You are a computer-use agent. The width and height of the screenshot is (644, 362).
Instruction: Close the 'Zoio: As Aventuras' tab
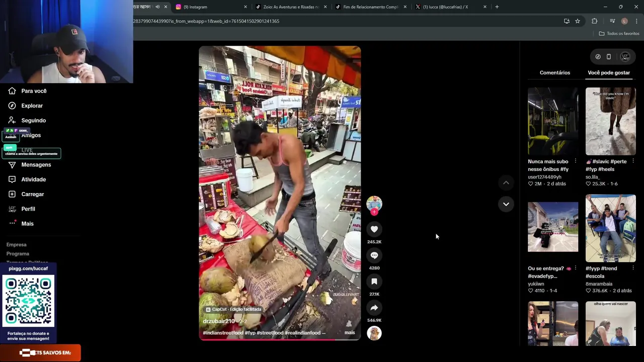coord(326,7)
